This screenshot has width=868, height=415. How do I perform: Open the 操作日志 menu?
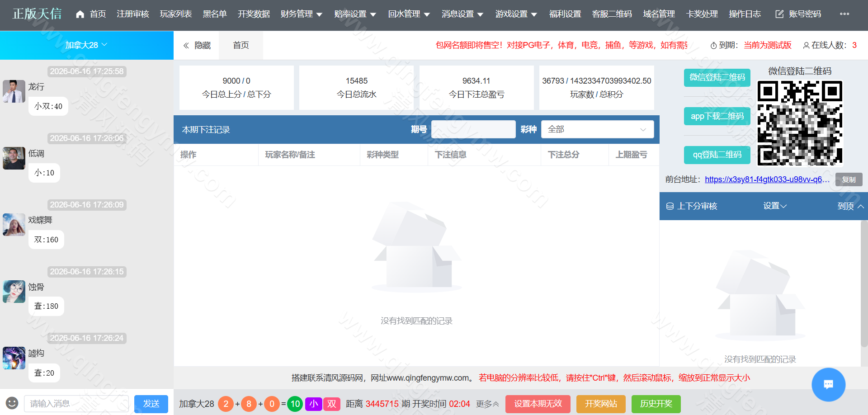pos(745,14)
